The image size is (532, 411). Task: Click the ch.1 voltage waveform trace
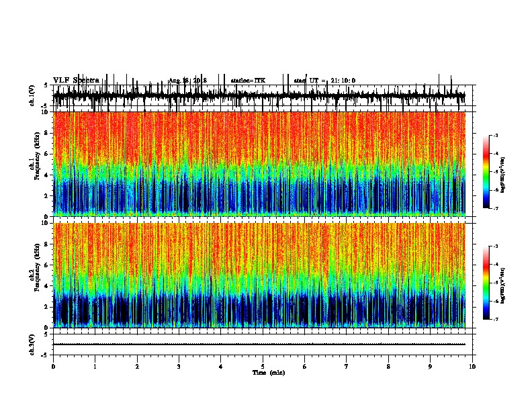coord(259,96)
